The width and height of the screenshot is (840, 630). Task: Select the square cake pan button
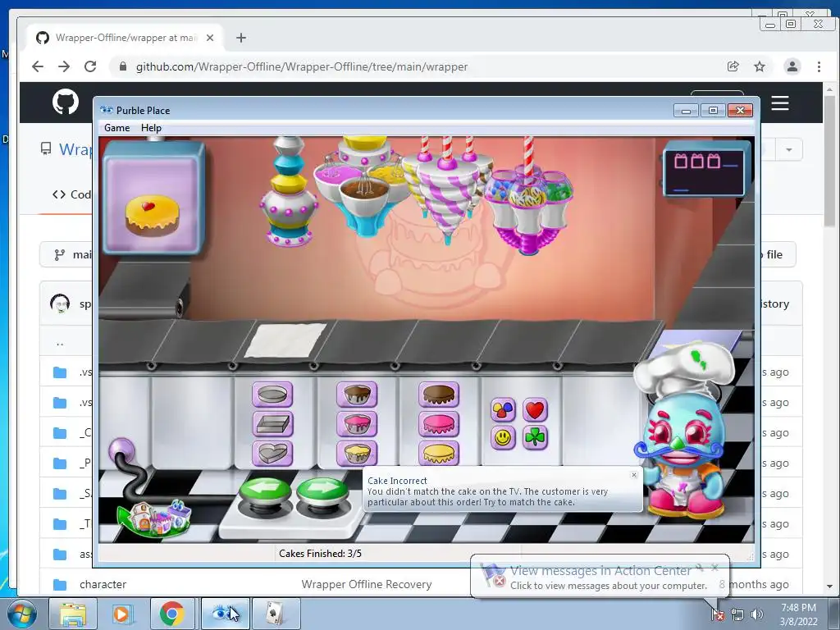tap(272, 424)
